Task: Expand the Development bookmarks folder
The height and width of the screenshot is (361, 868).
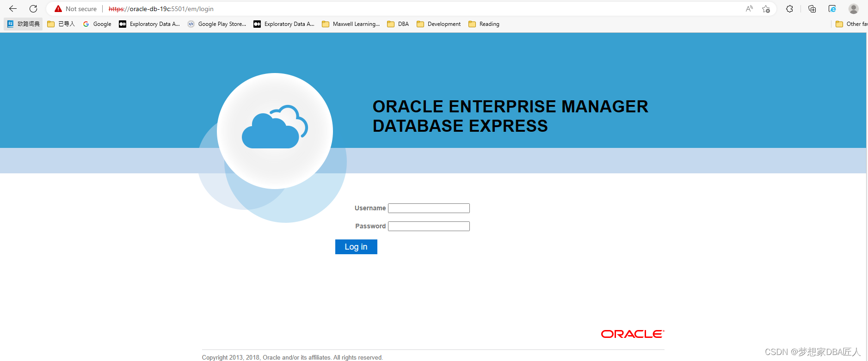Action: coord(439,24)
